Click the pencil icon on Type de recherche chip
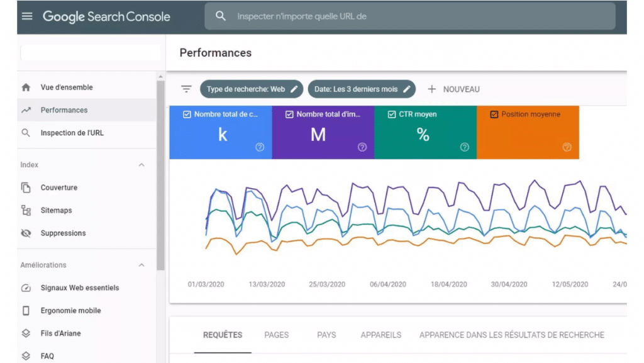The image size is (644, 363). pyautogui.click(x=294, y=89)
